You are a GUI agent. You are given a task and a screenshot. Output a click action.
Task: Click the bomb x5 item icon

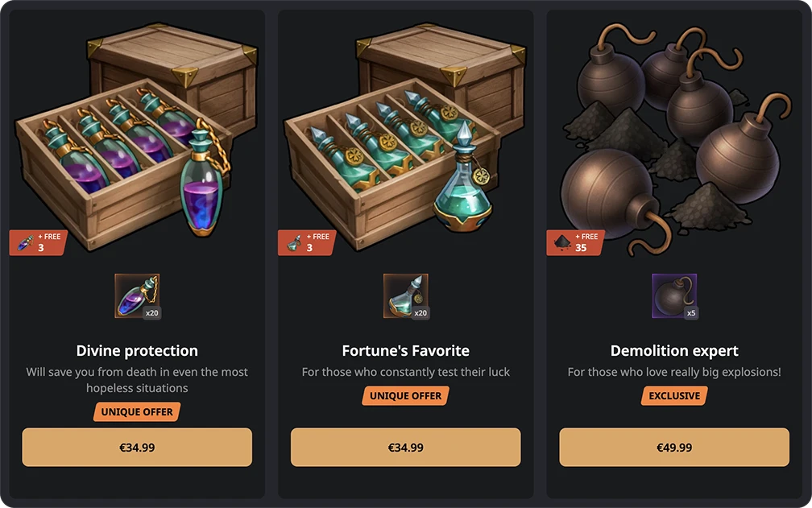tap(674, 296)
